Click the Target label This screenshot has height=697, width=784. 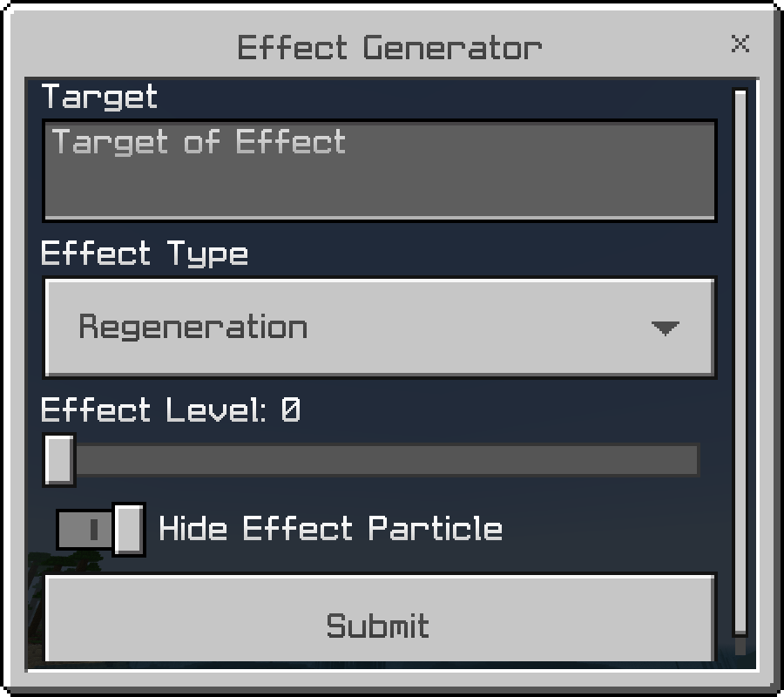pos(99,97)
